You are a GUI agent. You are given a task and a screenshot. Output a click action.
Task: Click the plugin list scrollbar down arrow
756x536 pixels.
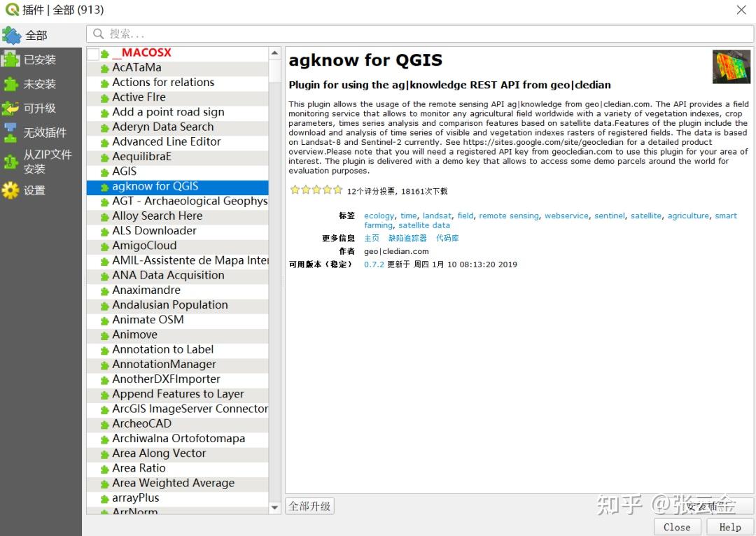274,507
